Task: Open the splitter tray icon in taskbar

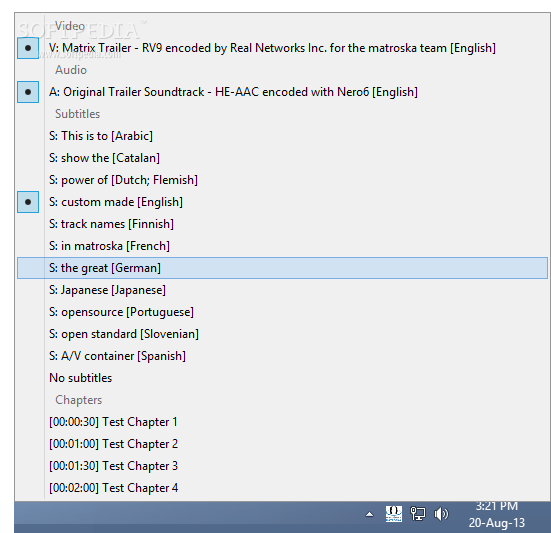Action: 394,514
